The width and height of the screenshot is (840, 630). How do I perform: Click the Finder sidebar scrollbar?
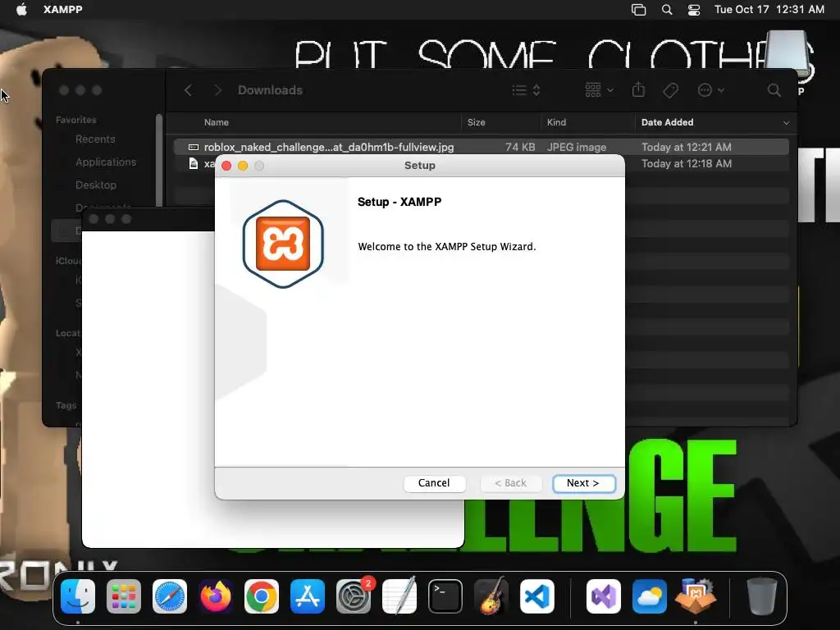tap(158, 160)
